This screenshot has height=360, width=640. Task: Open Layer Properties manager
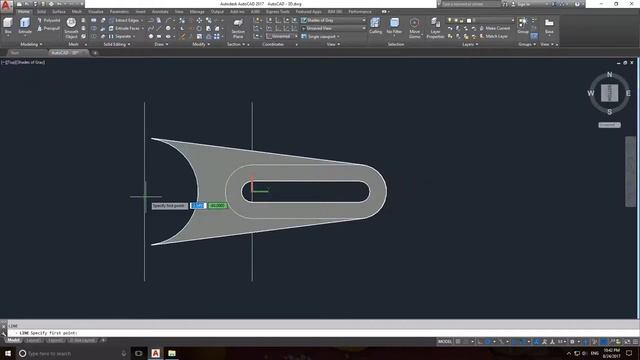(x=435, y=28)
